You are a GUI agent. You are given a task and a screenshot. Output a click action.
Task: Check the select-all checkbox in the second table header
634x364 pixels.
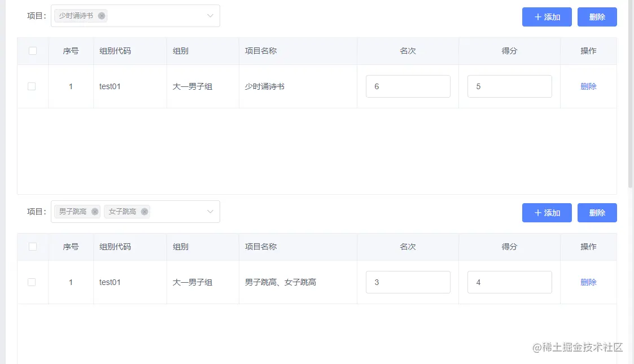coord(32,247)
